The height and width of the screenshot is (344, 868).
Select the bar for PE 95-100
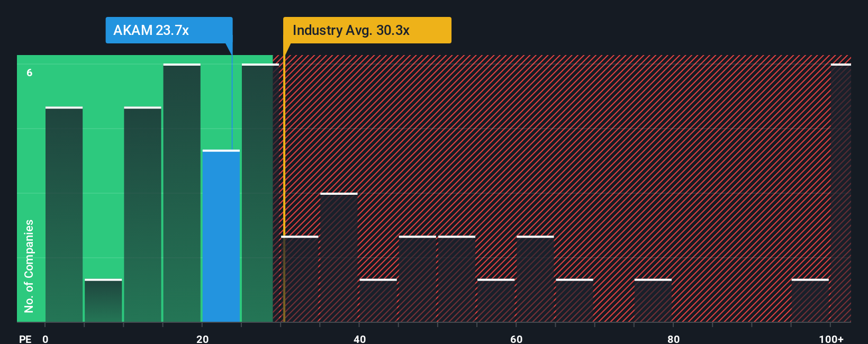click(810, 301)
